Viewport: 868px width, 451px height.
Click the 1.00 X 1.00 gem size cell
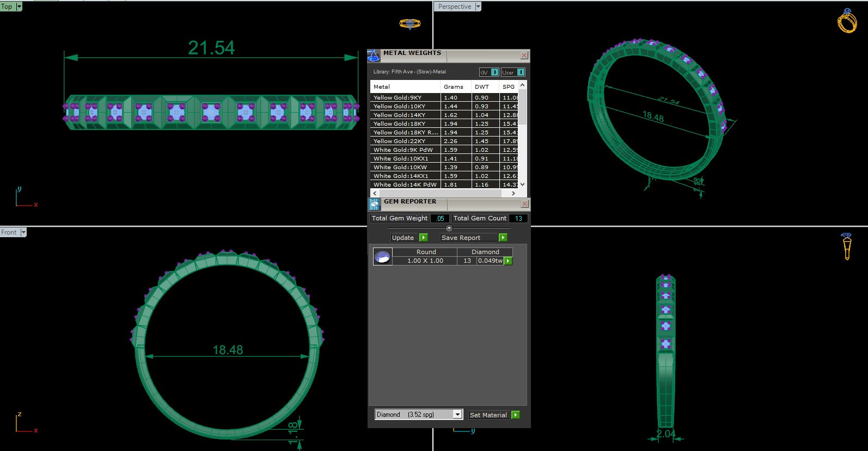point(425,261)
